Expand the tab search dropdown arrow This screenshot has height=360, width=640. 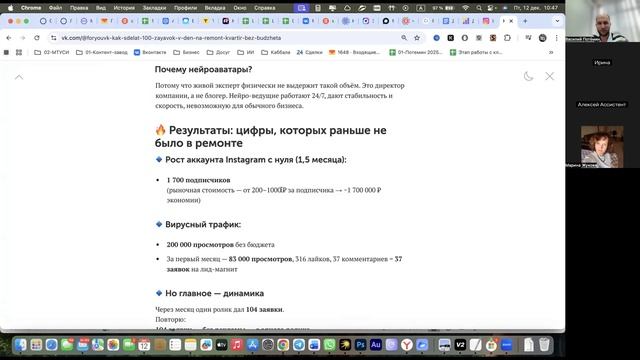point(557,21)
